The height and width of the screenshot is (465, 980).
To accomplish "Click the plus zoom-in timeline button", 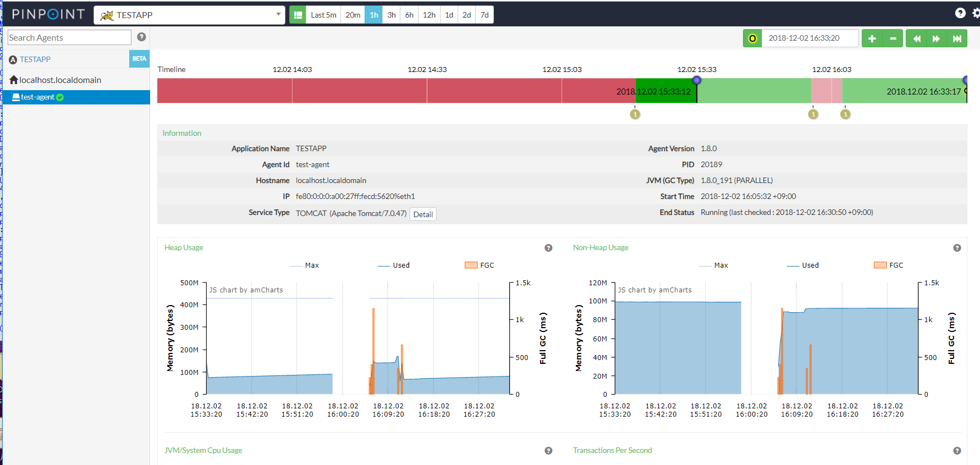I will pos(872,38).
